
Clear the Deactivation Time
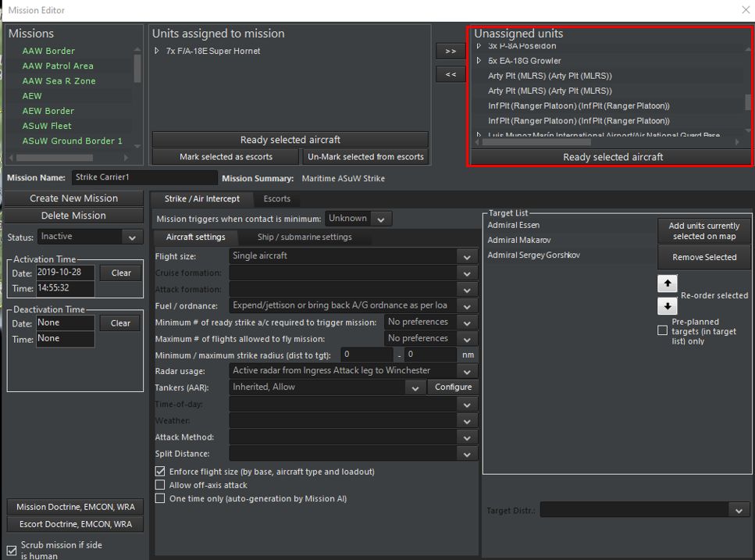point(120,323)
